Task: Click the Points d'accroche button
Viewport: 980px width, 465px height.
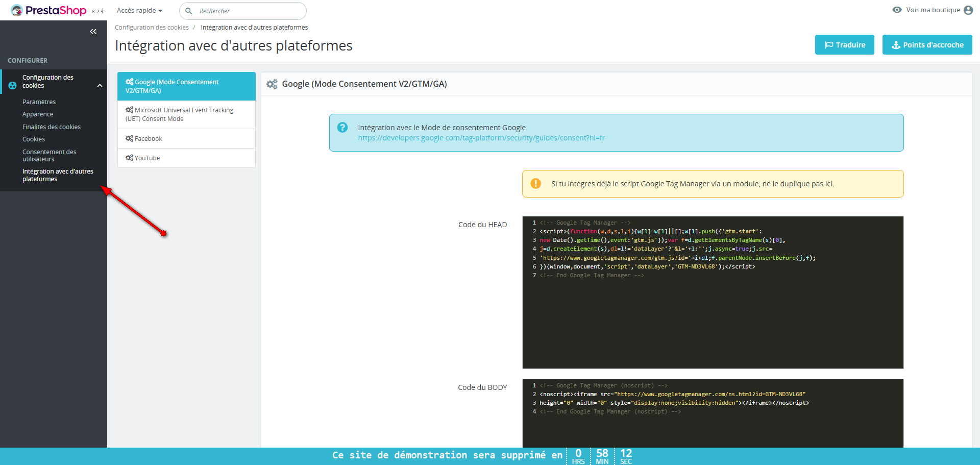Action: [x=927, y=45]
